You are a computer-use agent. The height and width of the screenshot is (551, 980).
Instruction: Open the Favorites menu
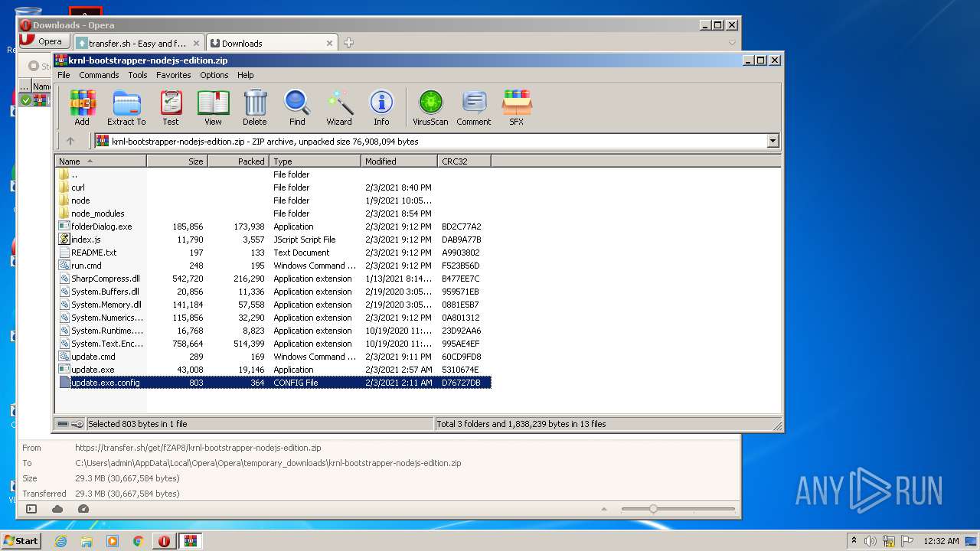coord(174,75)
